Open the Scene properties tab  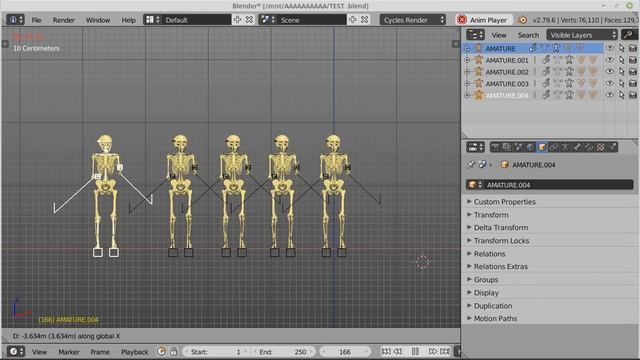[518, 147]
